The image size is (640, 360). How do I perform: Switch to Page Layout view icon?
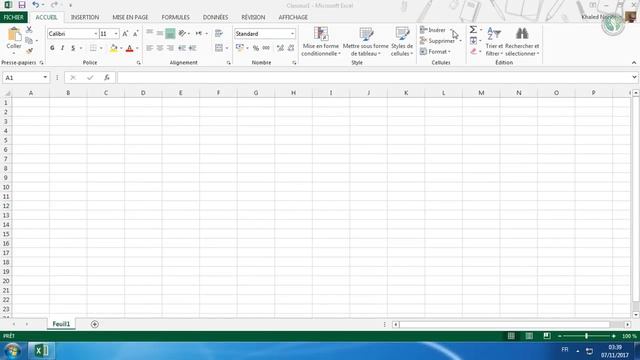[x=529, y=336]
